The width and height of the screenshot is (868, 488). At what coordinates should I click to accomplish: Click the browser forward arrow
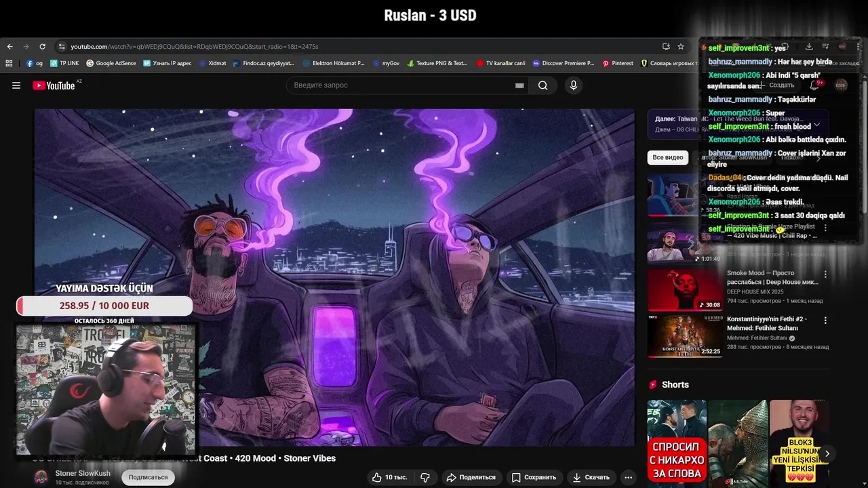tap(26, 47)
